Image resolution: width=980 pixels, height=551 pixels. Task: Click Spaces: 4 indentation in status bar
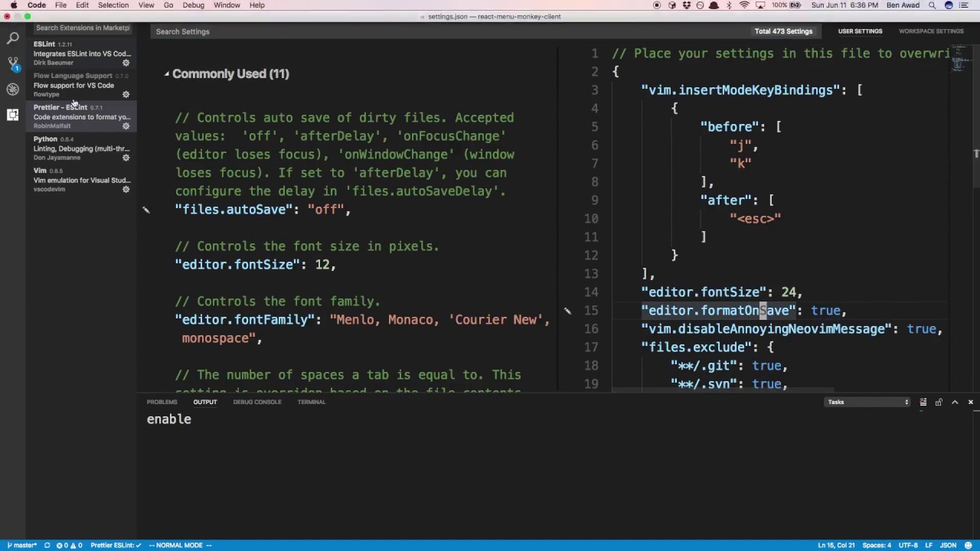tap(877, 545)
